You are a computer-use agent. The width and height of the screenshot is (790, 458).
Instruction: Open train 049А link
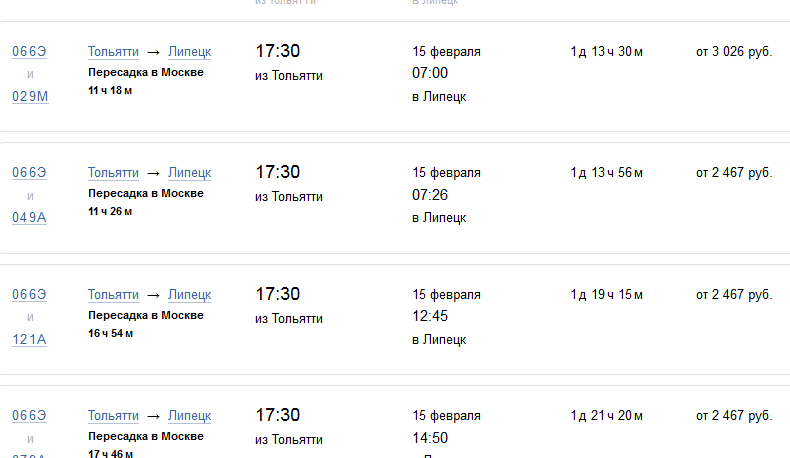(29, 217)
